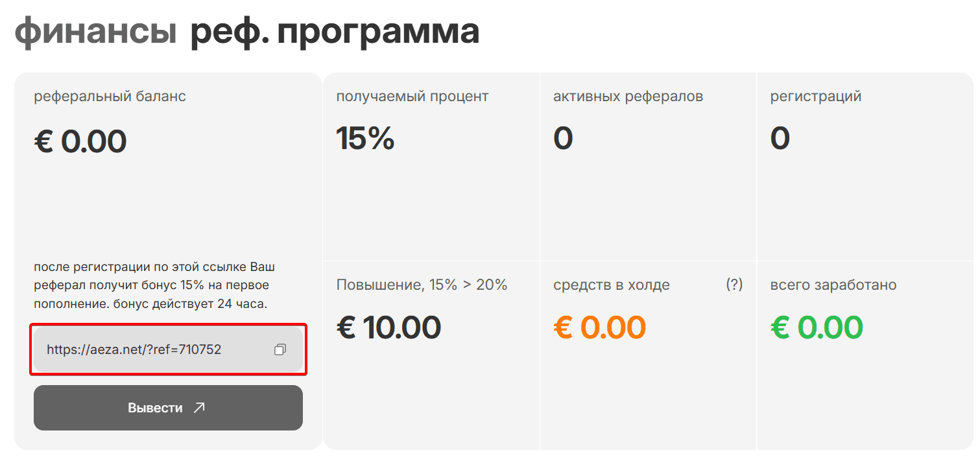
Task: Click the средств в холде label
Action: 612,285
